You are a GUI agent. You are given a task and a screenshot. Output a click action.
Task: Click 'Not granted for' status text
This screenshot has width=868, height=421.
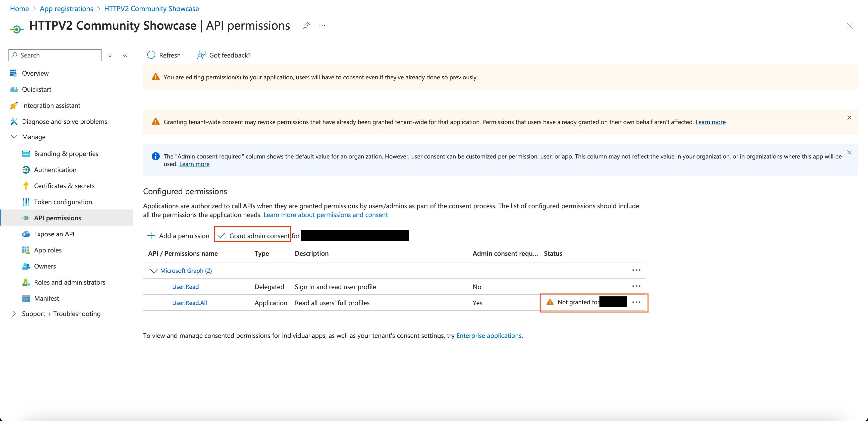[x=578, y=302]
